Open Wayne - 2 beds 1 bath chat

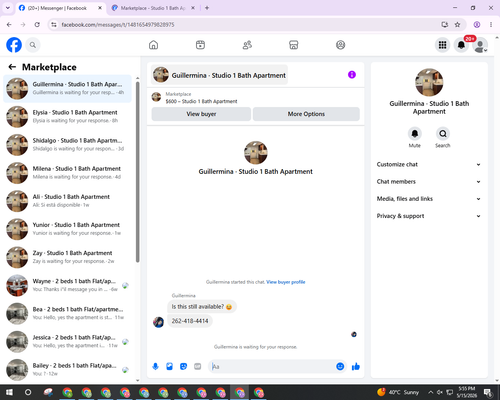click(x=67, y=286)
